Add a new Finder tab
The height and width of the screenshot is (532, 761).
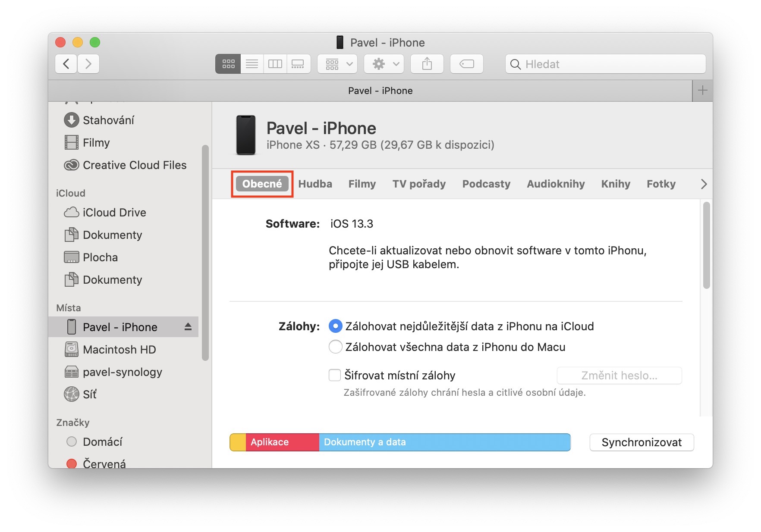702,91
